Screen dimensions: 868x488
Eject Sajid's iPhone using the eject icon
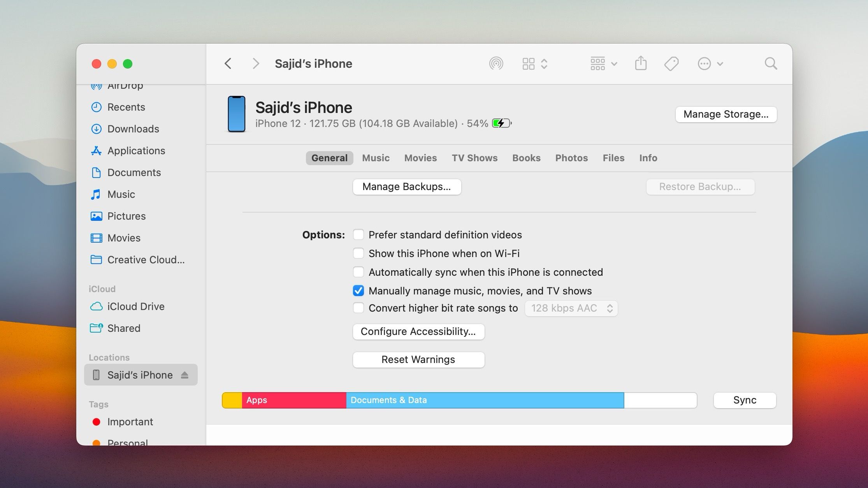(184, 375)
